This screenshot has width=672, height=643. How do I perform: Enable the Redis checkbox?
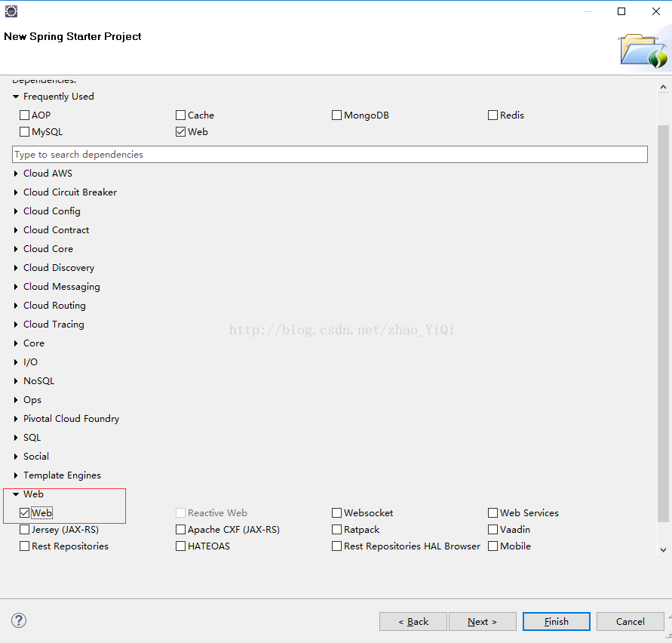coord(493,115)
